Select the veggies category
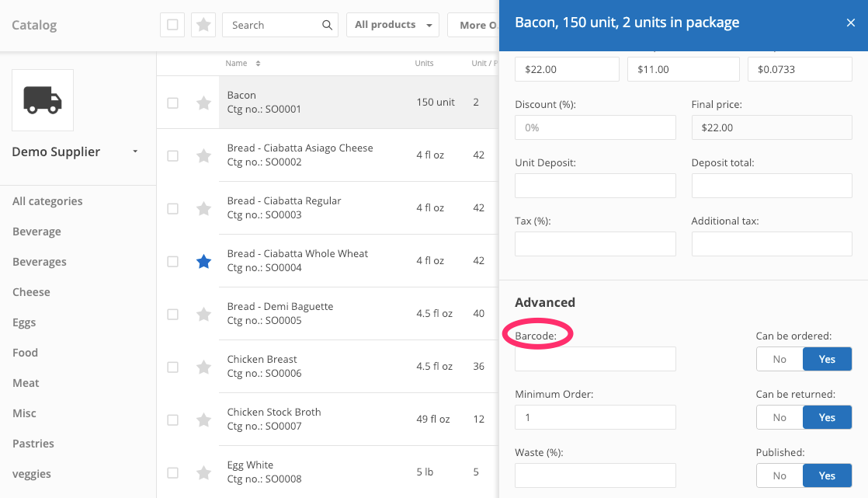Image resolution: width=868 pixels, height=498 pixels. 32,474
